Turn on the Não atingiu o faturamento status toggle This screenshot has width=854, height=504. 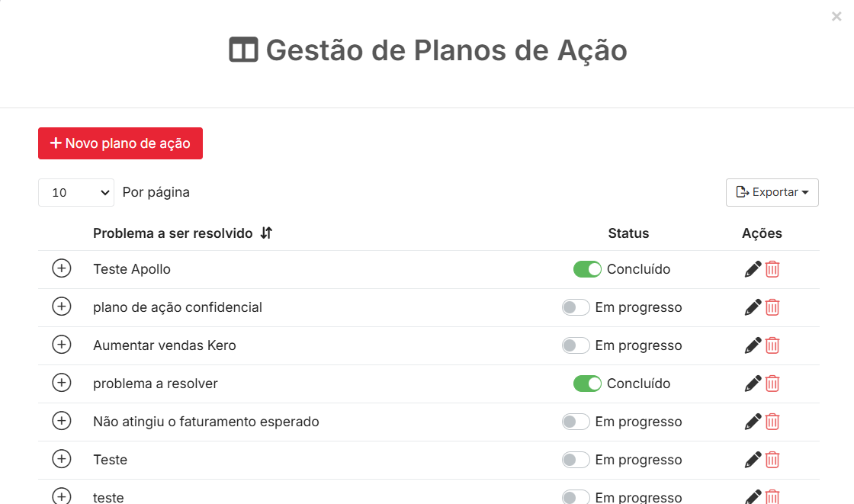[x=576, y=422]
